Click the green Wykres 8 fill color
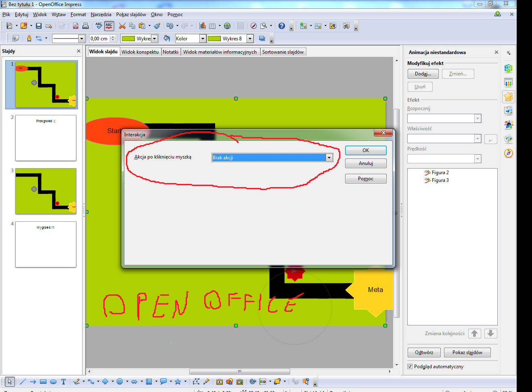 [214, 39]
